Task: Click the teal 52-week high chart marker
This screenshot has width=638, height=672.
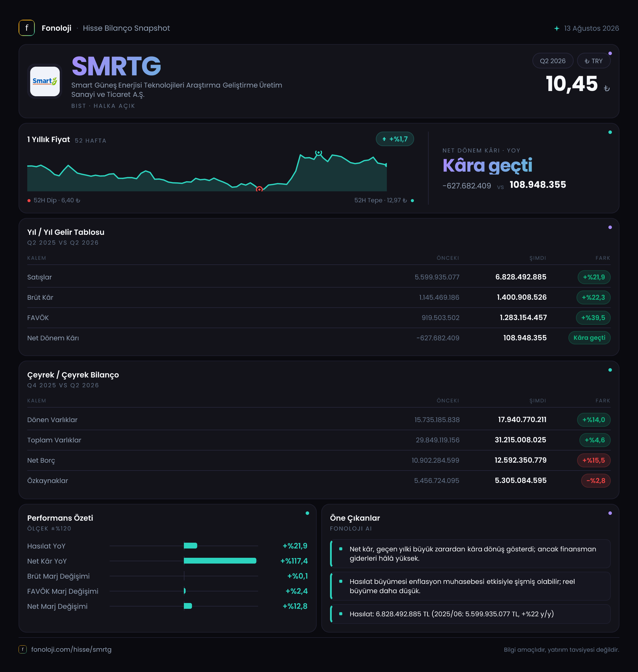Action: pyautogui.click(x=318, y=153)
